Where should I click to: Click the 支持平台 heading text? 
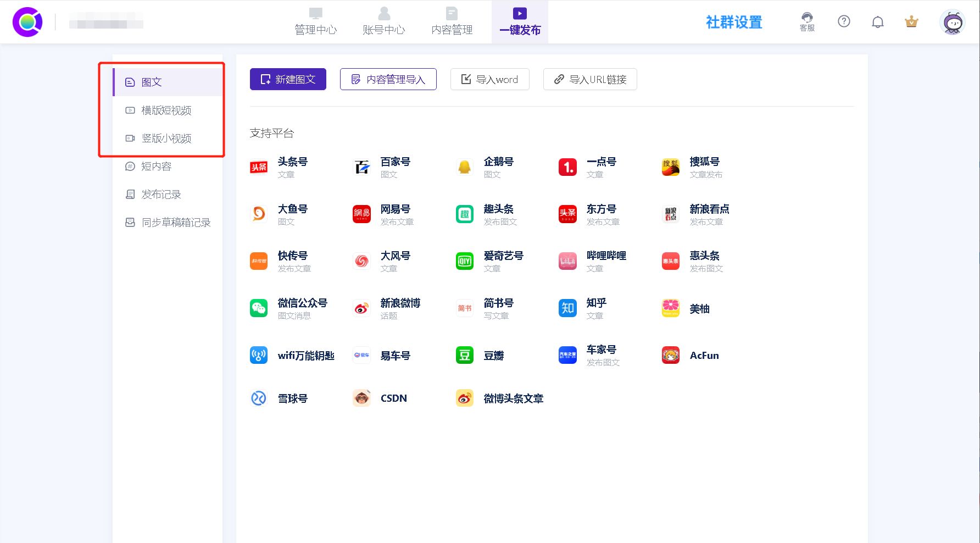pyautogui.click(x=272, y=133)
